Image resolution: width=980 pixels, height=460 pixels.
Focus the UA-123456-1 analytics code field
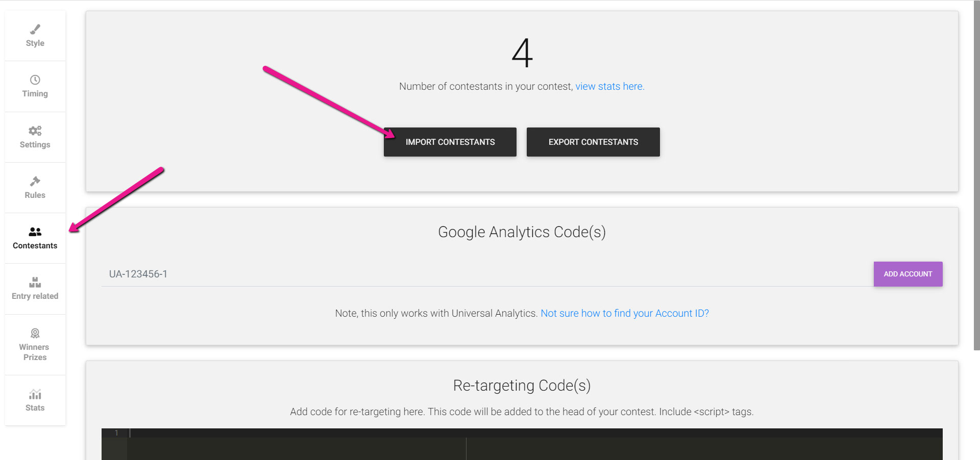pos(487,274)
